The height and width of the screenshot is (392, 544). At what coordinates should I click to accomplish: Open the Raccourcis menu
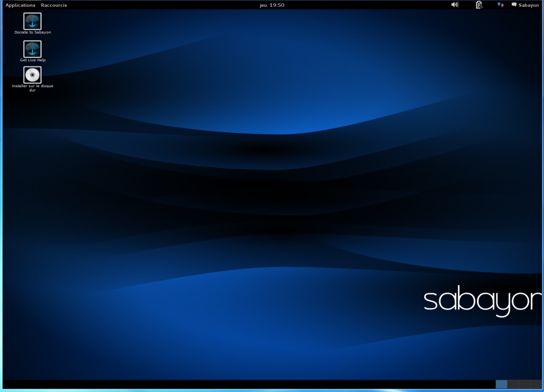(x=54, y=5)
